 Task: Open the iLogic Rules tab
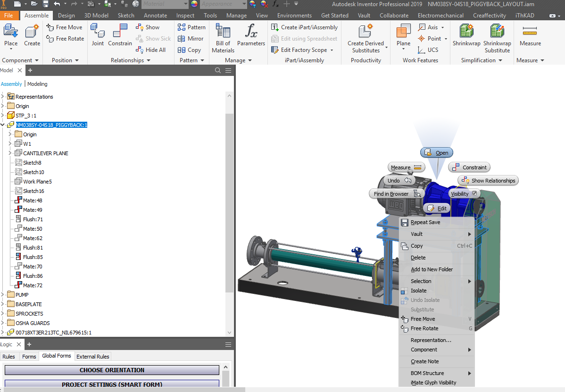pyautogui.click(x=8, y=356)
